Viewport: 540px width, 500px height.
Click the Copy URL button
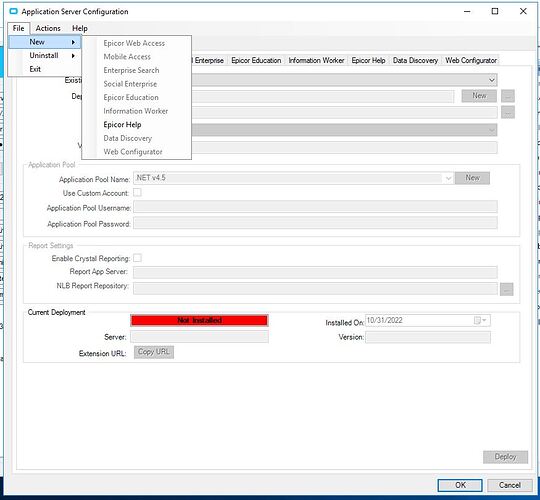[x=154, y=352]
